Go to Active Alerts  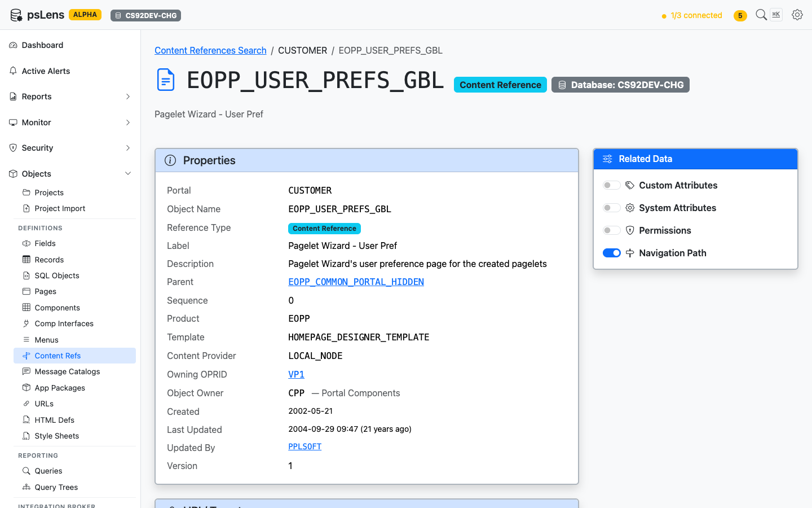[70, 71]
